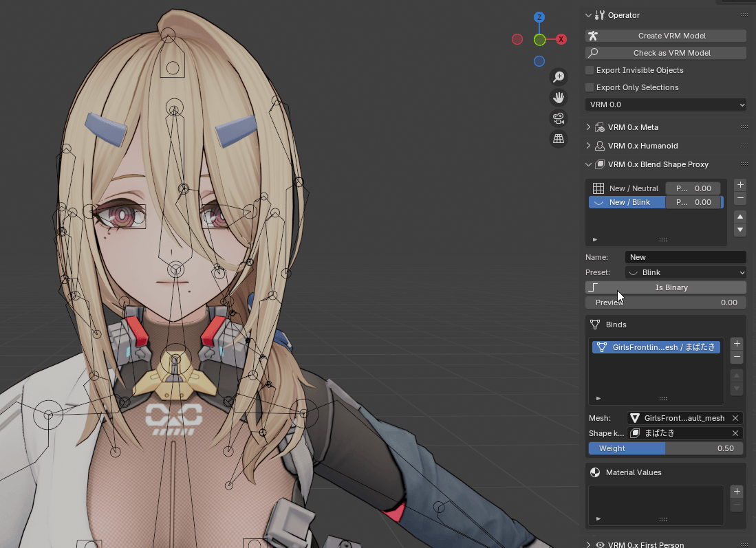Remove selected blend shape group with minus
This screenshot has width=756, height=548.
point(740,197)
